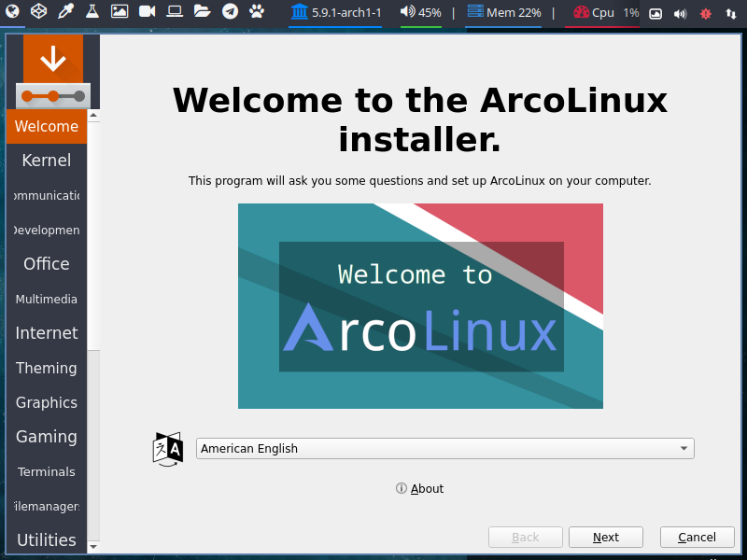The width and height of the screenshot is (747, 560).
Task: Open the American English language dropdown
Action: [445, 449]
